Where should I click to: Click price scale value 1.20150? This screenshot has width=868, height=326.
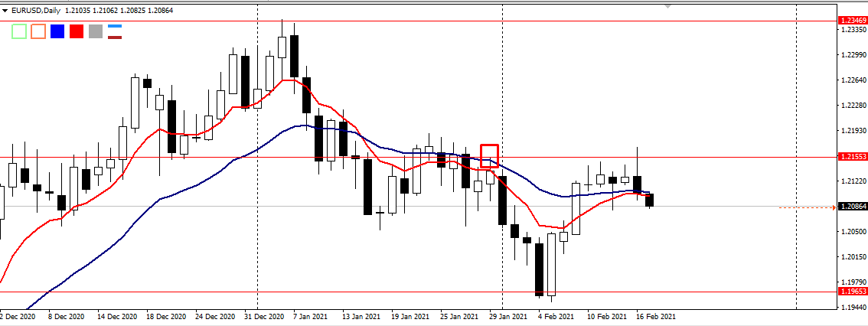point(853,257)
